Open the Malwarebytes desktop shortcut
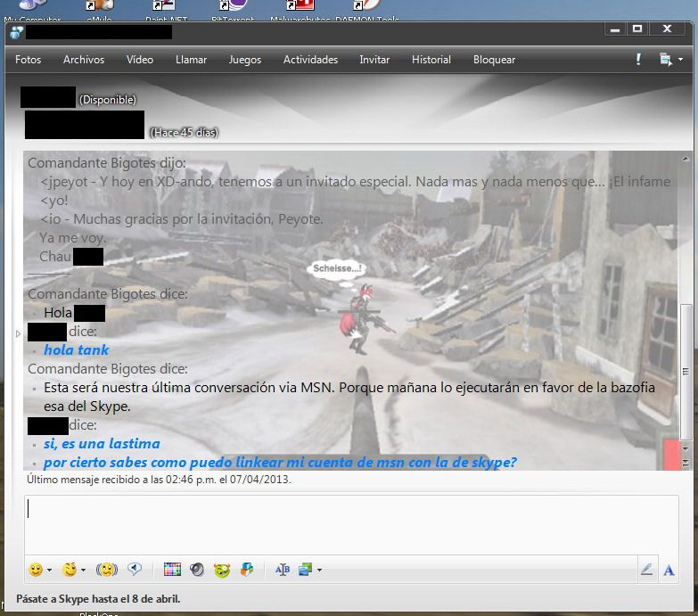Viewport: 698px width, 616px height. [x=300, y=10]
